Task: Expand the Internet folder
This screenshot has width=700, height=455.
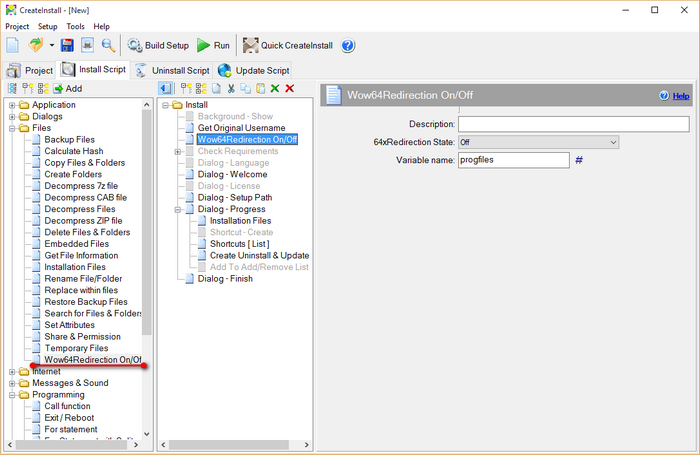Action: click(x=12, y=372)
